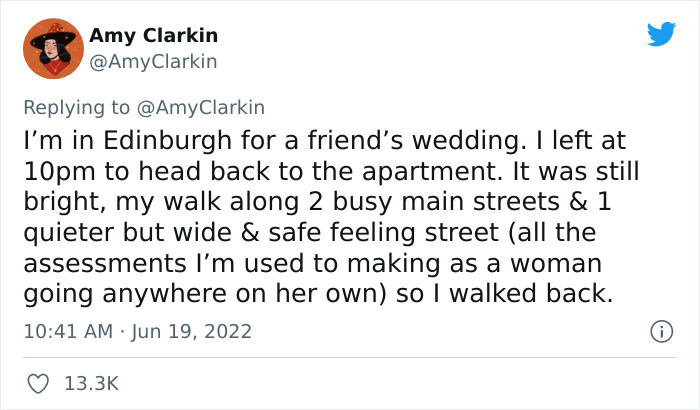Click the 13.3K likes count
700x410 pixels.
[93, 383]
